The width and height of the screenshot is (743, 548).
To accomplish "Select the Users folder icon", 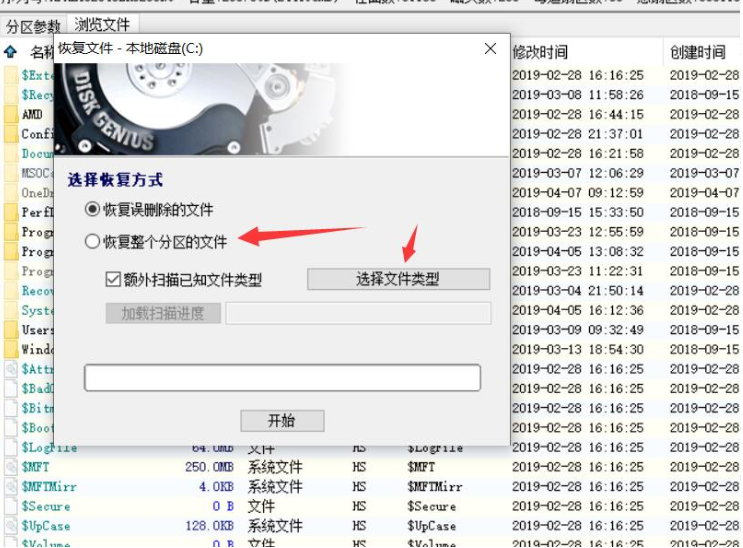I will [x=11, y=329].
